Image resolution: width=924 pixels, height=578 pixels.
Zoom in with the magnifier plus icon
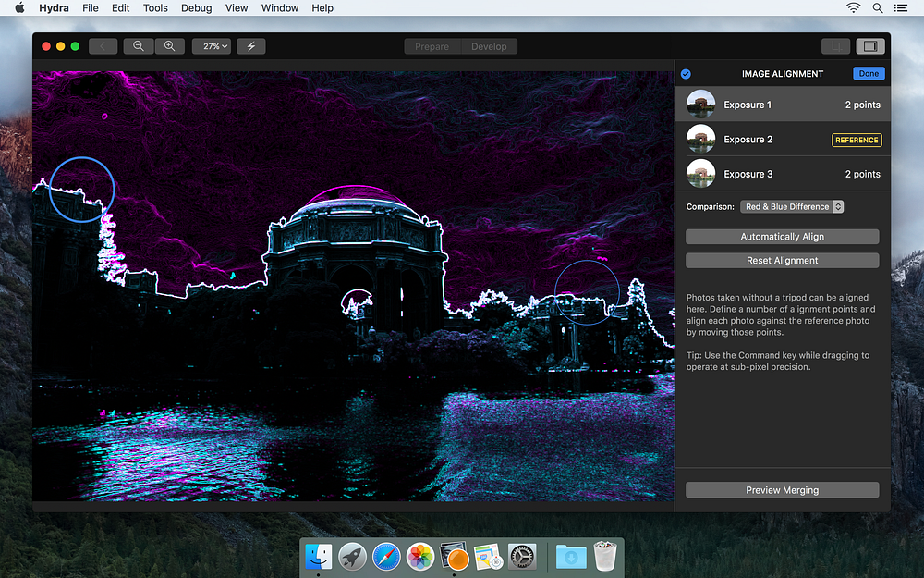click(170, 46)
